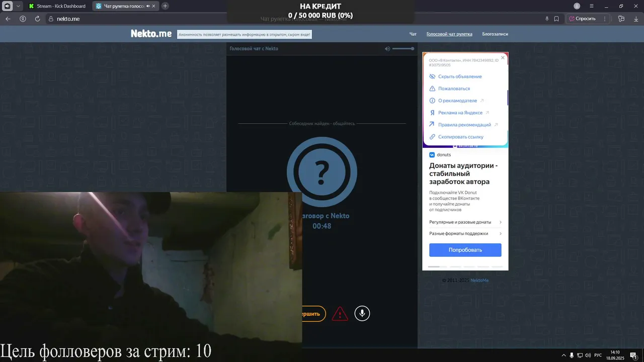Open the NektoMe footer link
Screen dimensions: 644x362
point(479,280)
